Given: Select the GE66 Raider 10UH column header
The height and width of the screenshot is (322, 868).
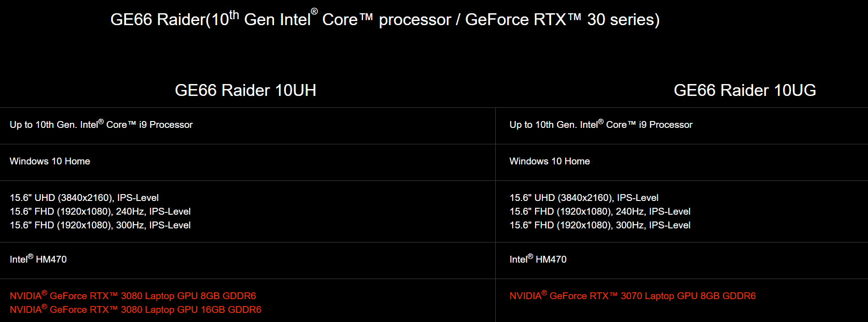Looking at the screenshot, I should pos(246,90).
